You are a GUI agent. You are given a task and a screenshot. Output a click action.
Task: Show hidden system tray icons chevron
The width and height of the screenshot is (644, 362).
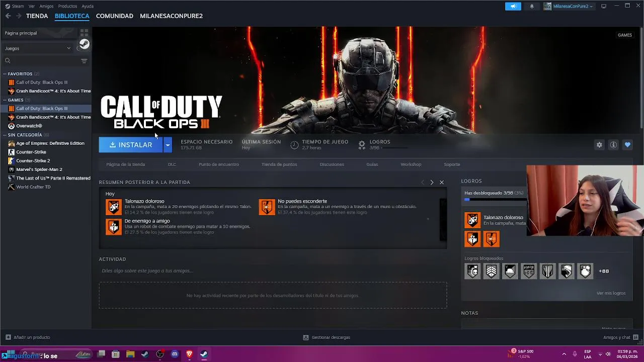pos(564,354)
